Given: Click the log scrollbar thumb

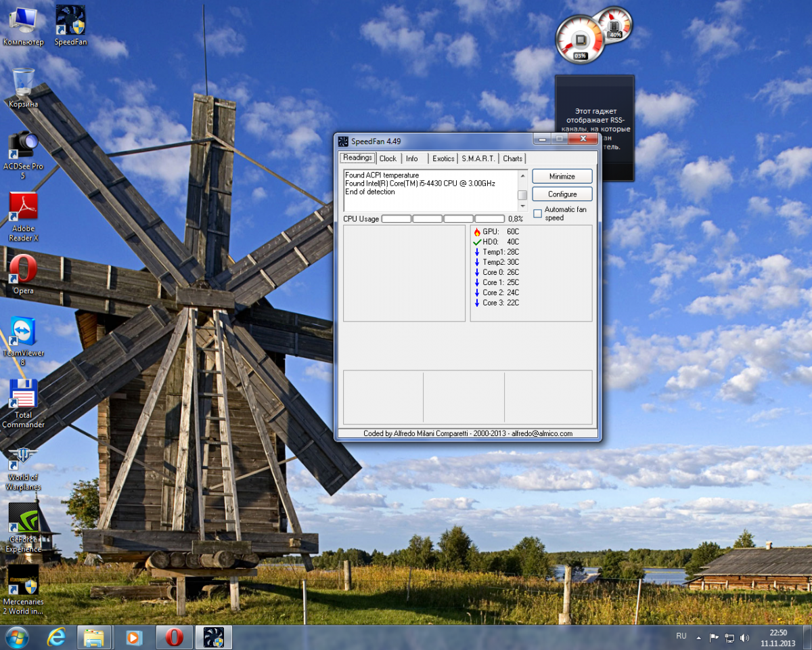Looking at the screenshot, I should point(522,195).
